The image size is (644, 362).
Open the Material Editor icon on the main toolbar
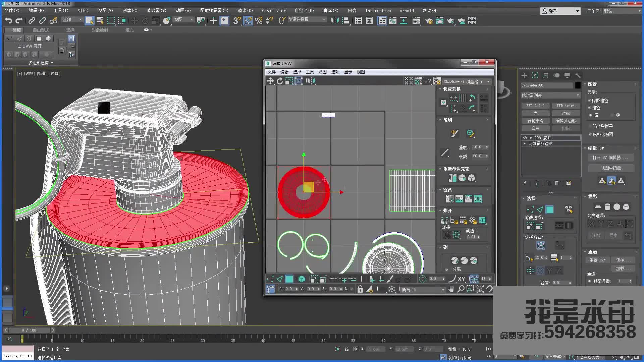click(x=416, y=21)
